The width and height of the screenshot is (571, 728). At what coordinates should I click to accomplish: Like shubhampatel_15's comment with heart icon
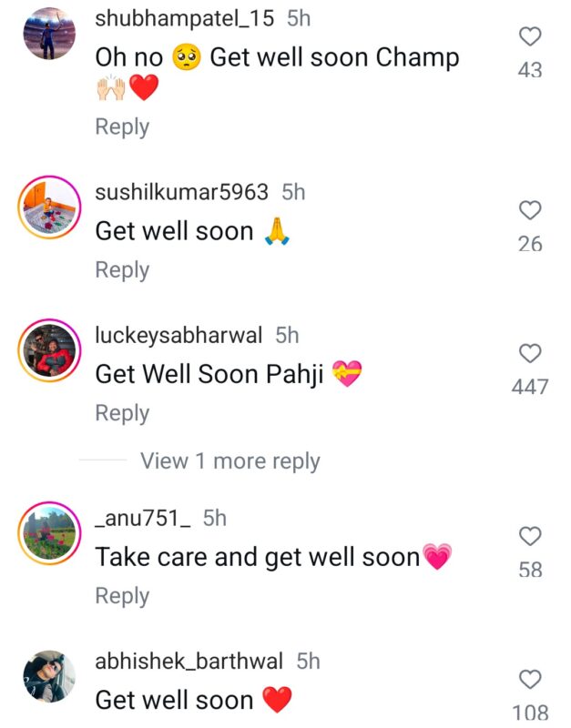coord(530,36)
